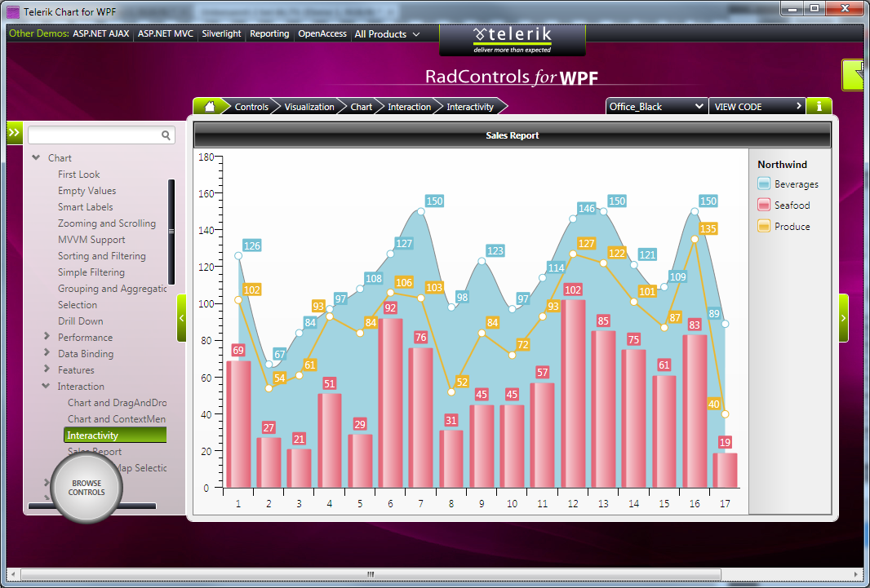Open Selection demo
The height and width of the screenshot is (588, 870).
pos(77,305)
